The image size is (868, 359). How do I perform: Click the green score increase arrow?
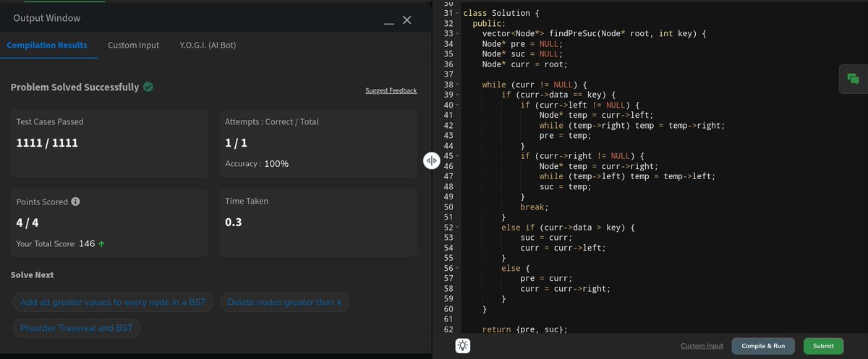point(102,244)
